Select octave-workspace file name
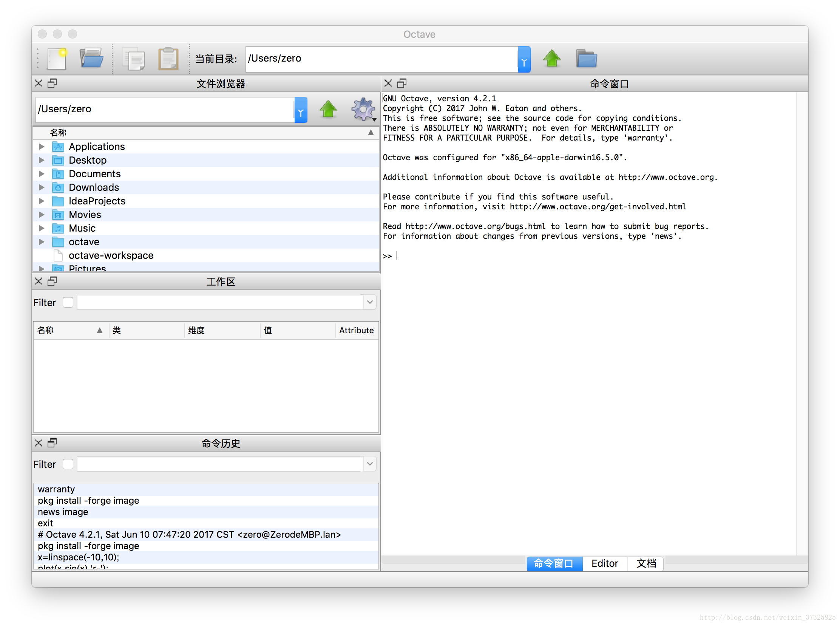Screen dimensions: 840x625 pyautogui.click(x=111, y=256)
